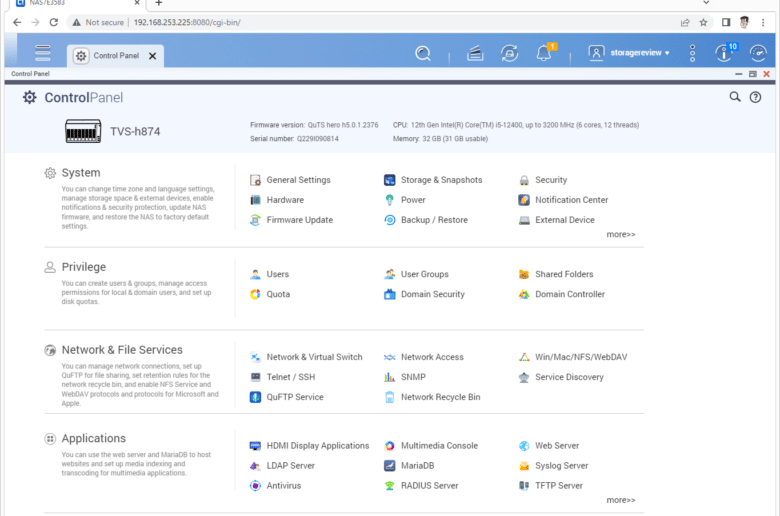Click the QuFTP Service icon
The width and height of the screenshot is (780, 516).
pos(255,397)
